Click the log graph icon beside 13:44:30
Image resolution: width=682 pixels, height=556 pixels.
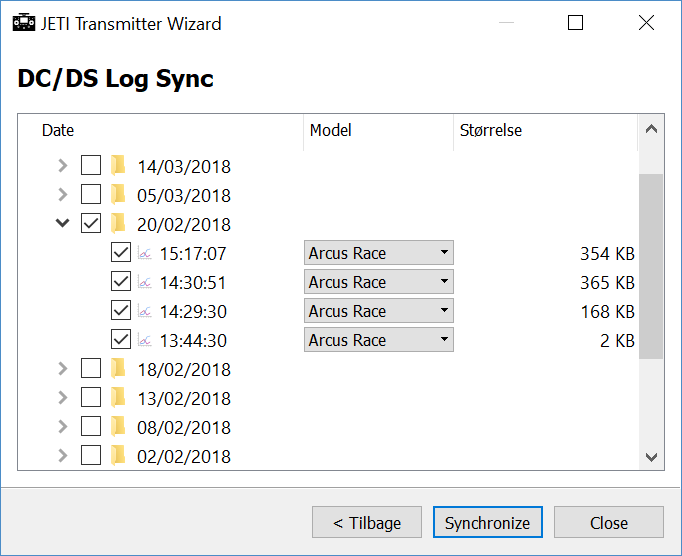click(x=145, y=340)
